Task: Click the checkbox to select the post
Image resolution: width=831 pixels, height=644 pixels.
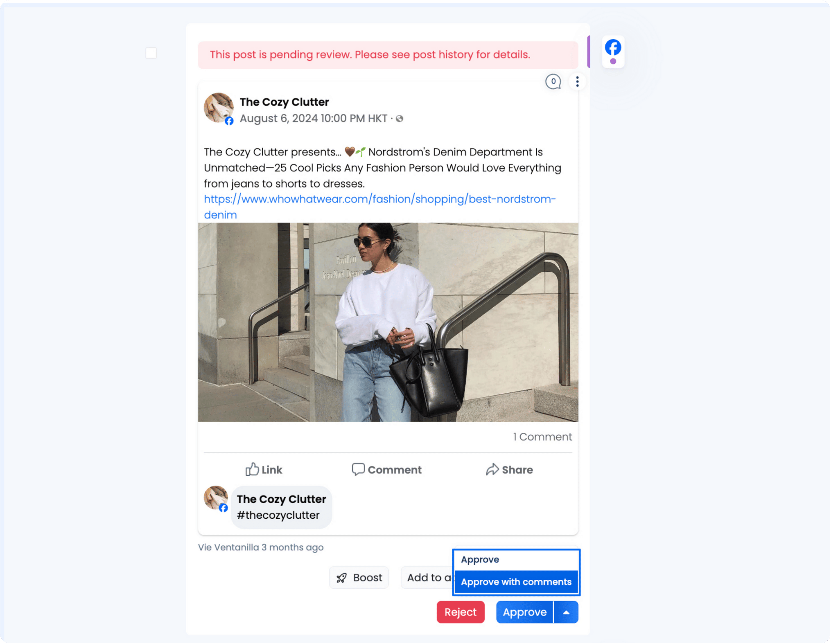Action: point(151,53)
